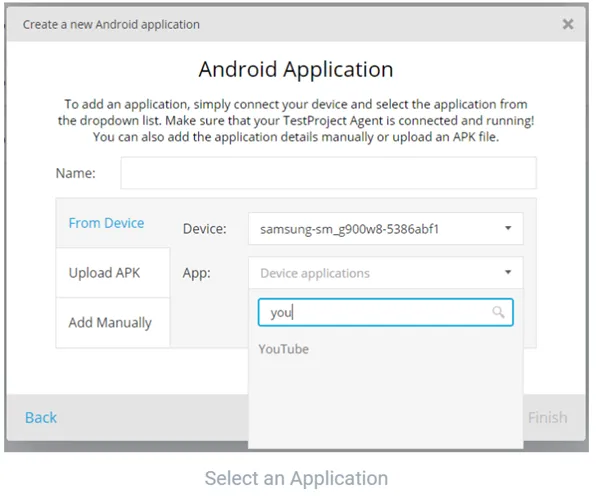Select the Upload APK tab
The image size is (602, 503).
(104, 273)
